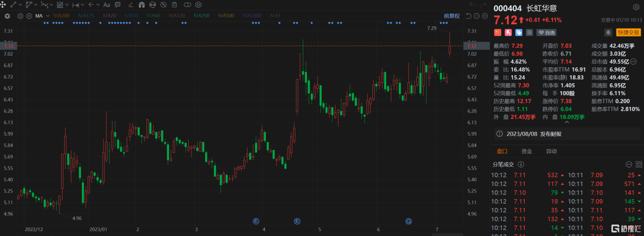
Task: Toggle the MA20 line
Action: pos(109,16)
